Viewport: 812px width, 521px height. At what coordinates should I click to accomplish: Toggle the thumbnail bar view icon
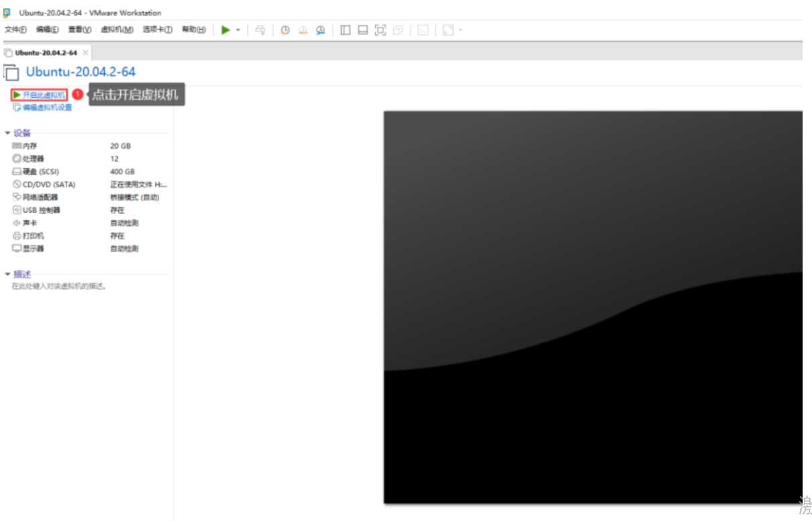[x=363, y=30]
